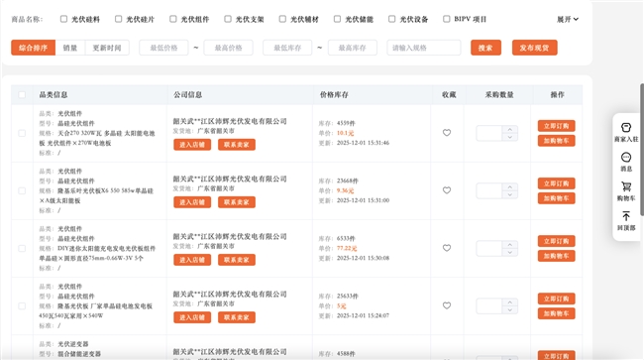
Task: Favorite the 6533件 stock product with heart icon
Action: click(x=447, y=248)
